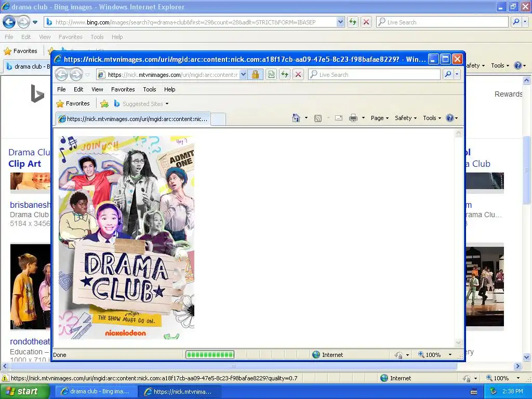The height and width of the screenshot is (399, 532).
Task: Click the Bing logo on the background page
Action: pos(37,94)
